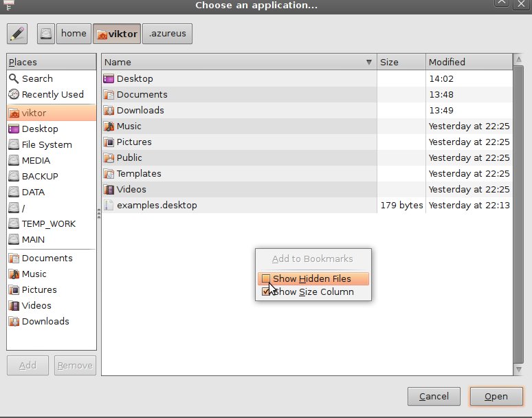Click the Cancel button
The height and width of the screenshot is (418, 532).
click(434, 396)
